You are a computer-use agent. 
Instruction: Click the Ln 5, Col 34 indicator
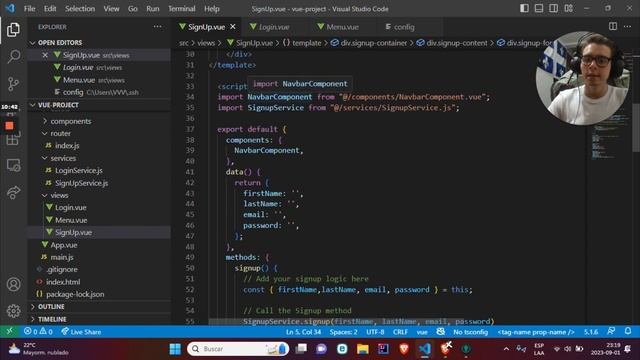tap(303, 332)
